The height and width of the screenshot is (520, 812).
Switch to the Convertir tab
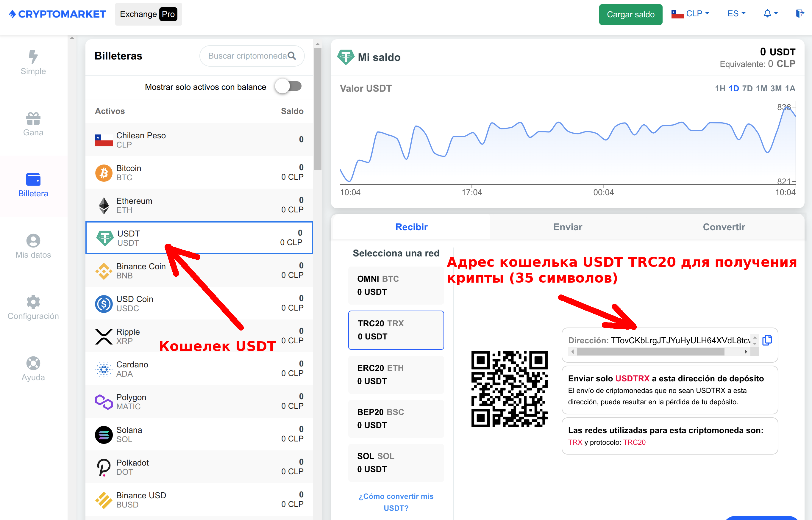pyautogui.click(x=724, y=227)
